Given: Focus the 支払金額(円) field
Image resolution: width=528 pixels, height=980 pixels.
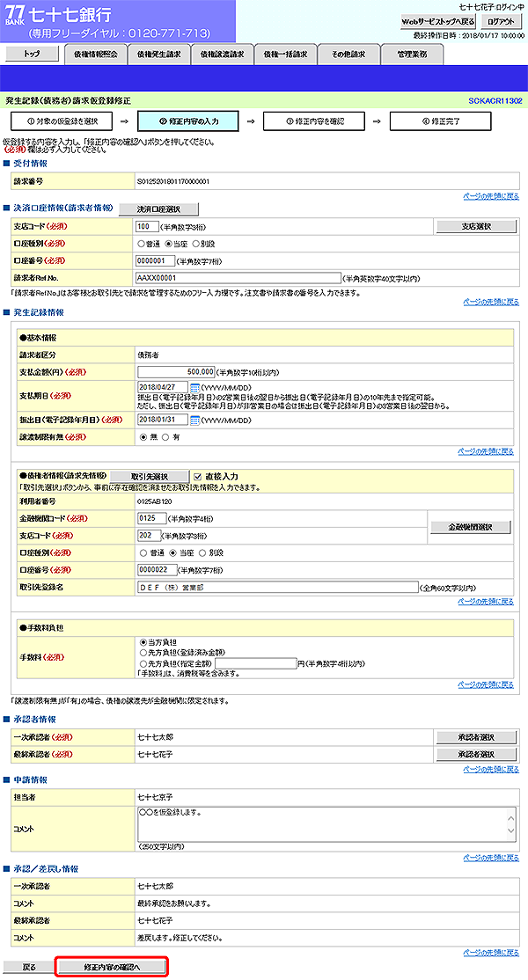Looking at the screenshot, I should coord(176,372).
